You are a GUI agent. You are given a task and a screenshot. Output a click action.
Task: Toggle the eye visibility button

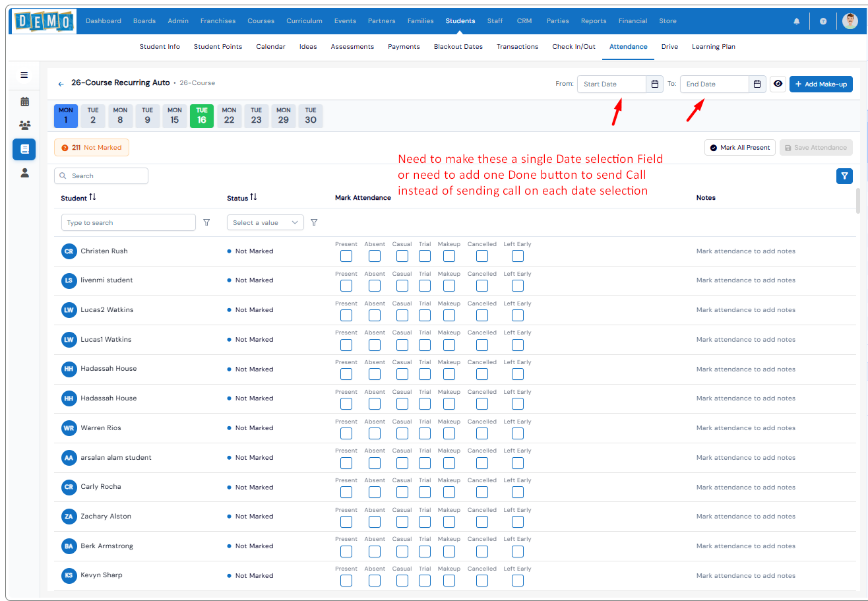pos(778,84)
